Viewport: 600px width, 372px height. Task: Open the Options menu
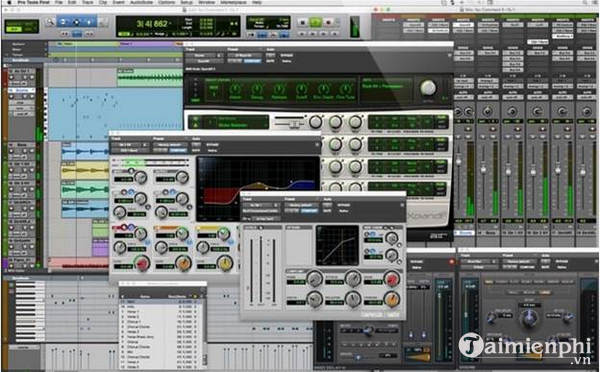click(166, 2)
